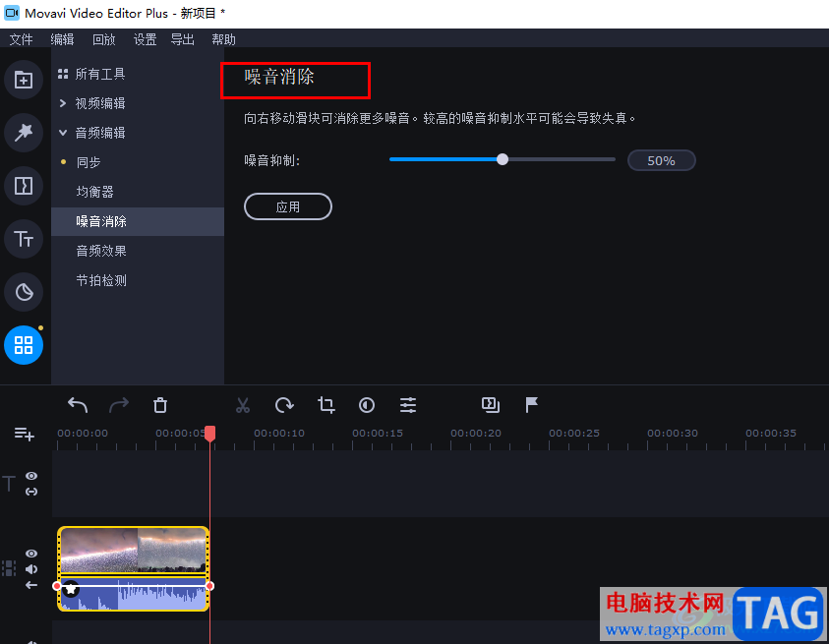This screenshot has height=644, width=829.
Task: Select the 噪音消除 tool
Action: 138,221
